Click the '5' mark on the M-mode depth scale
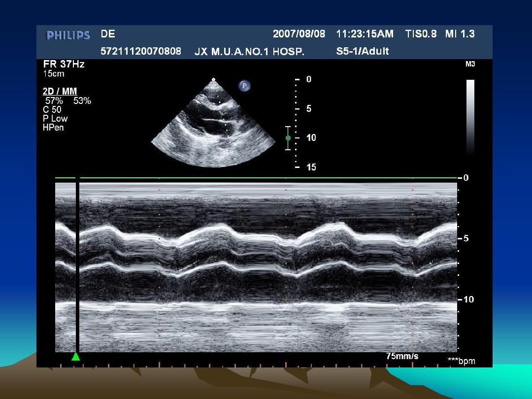 (466, 238)
